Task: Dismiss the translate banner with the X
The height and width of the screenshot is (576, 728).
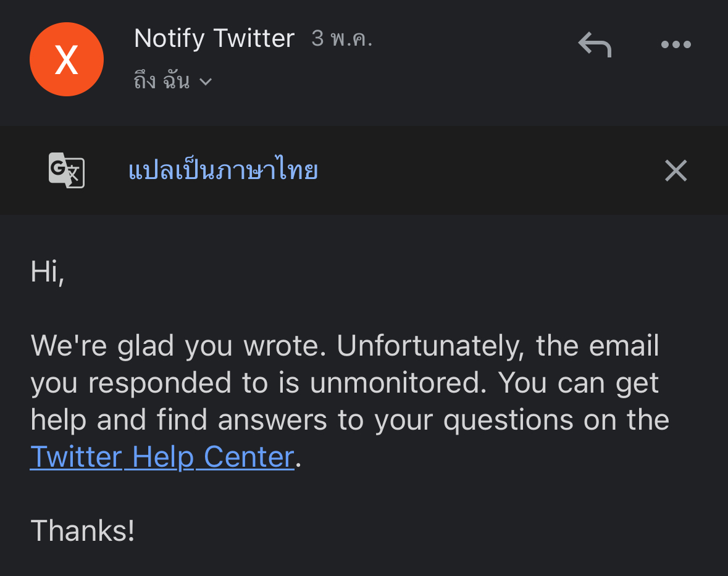Action: [676, 170]
